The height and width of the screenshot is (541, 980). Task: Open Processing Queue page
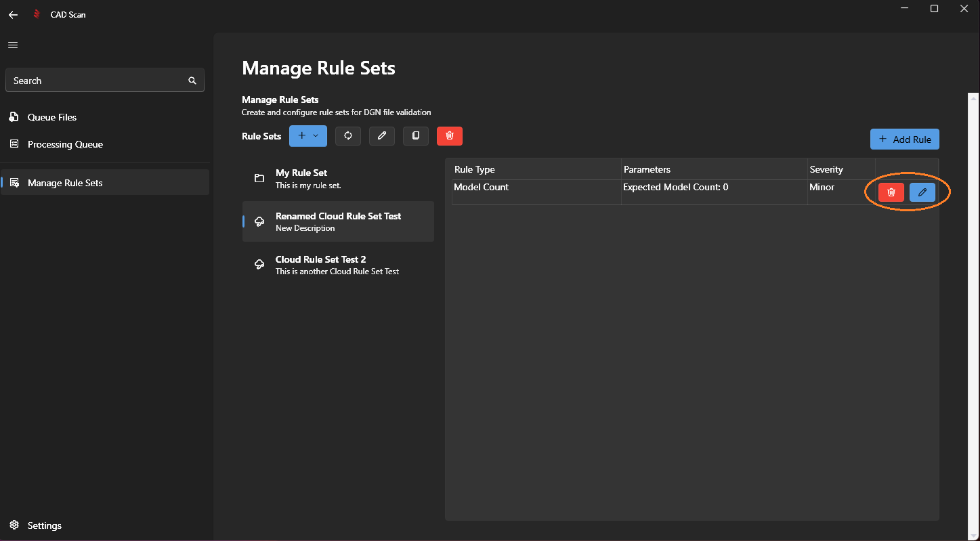point(65,144)
